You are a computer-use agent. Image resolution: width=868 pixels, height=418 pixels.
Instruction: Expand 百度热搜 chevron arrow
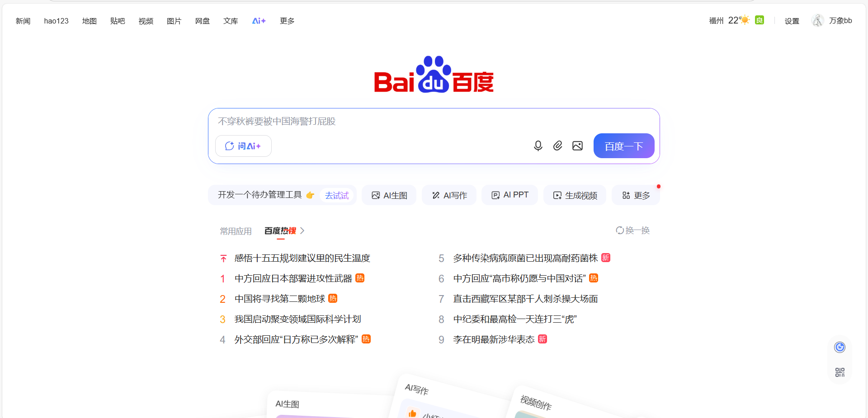pyautogui.click(x=302, y=230)
